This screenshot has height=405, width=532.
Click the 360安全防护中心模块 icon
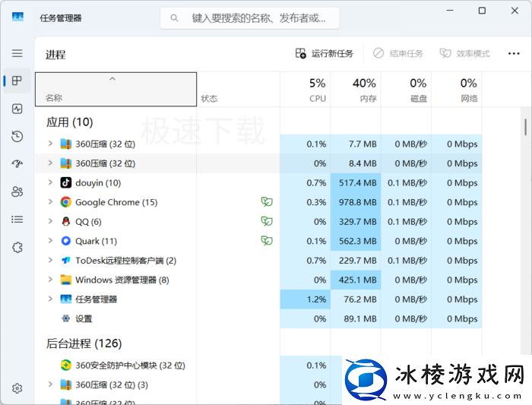coord(66,365)
